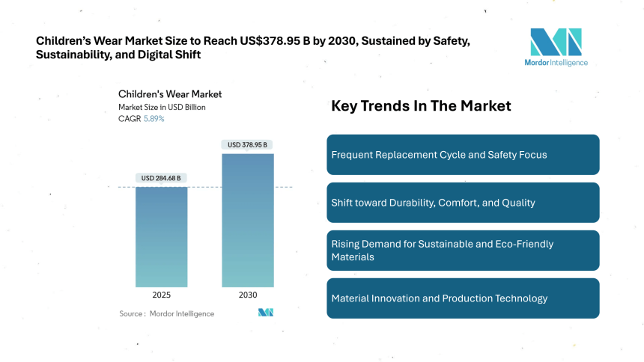Click the Mordor Intelligence text under the large logo
644x362 pixels.
click(x=556, y=63)
